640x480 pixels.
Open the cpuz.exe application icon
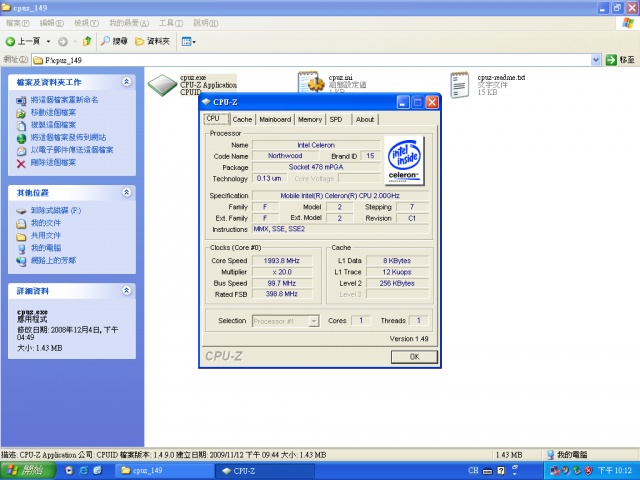[x=162, y=85]
